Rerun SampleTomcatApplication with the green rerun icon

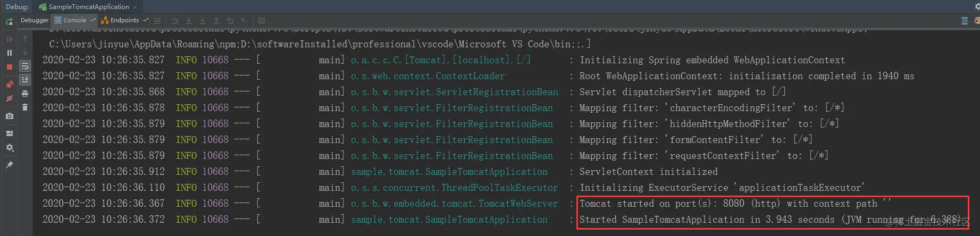point(9,21)
